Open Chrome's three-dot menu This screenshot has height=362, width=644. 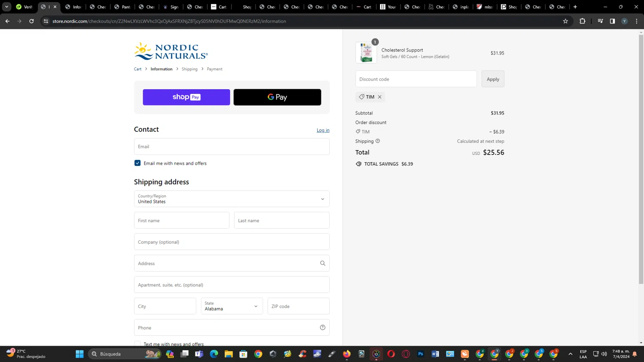pyautogui.click(x=636, y=21)
